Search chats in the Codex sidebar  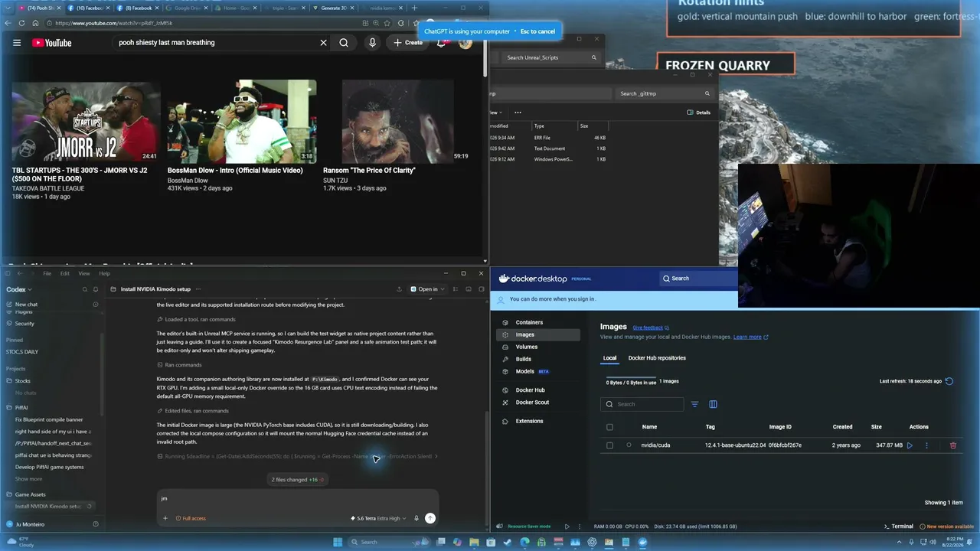point(85,289)
